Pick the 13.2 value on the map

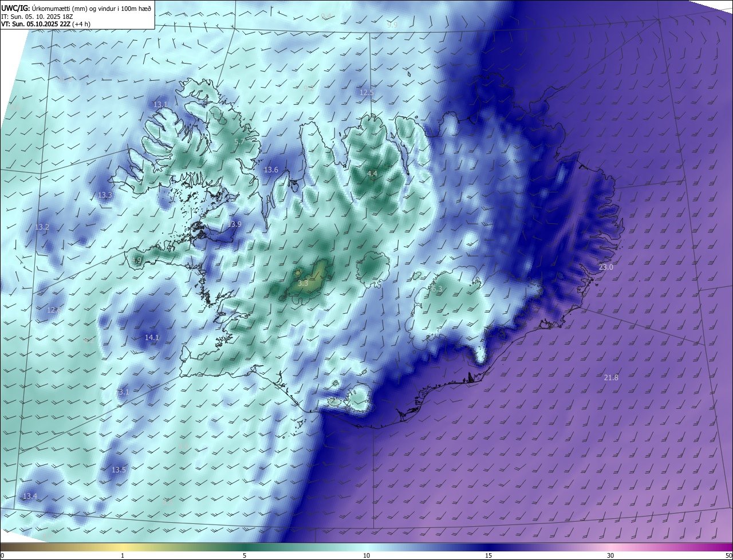pyautogui.click(x=42, y=227)
